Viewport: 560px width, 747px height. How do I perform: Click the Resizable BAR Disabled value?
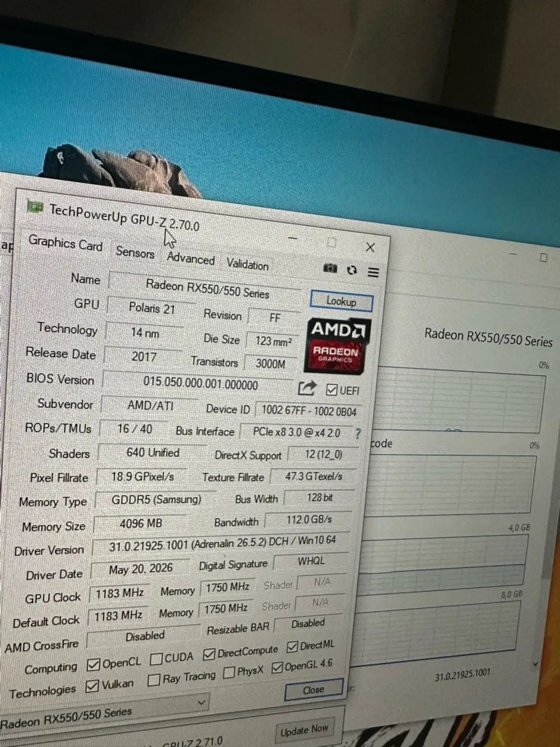(x=308, y=623)
